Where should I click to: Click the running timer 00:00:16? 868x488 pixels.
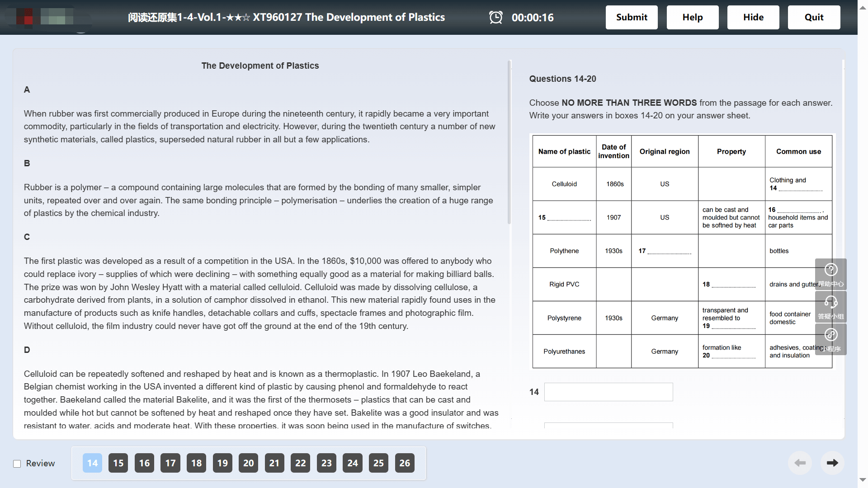click(x=533, y=18)
